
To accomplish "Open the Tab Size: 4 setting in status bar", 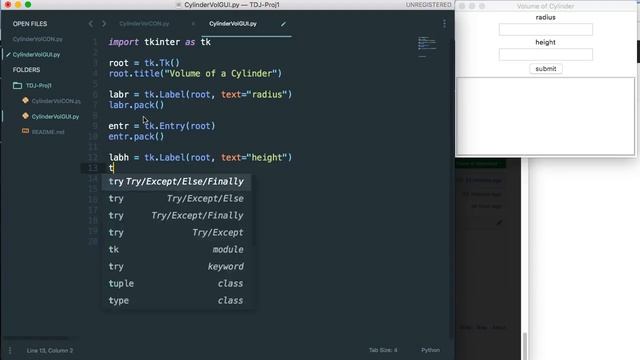I will click(x=383, y=350).
